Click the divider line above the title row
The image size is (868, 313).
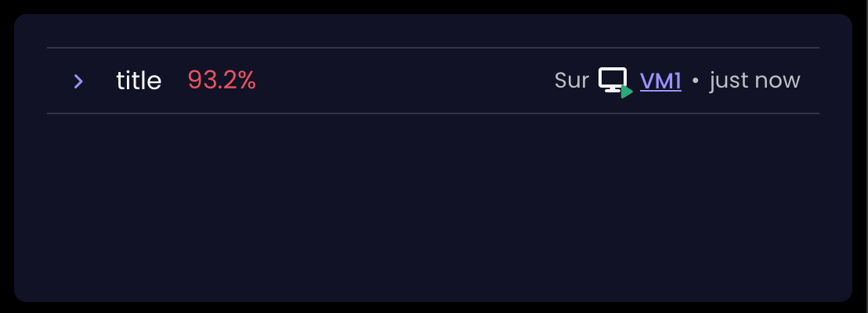tap(433, 48)
